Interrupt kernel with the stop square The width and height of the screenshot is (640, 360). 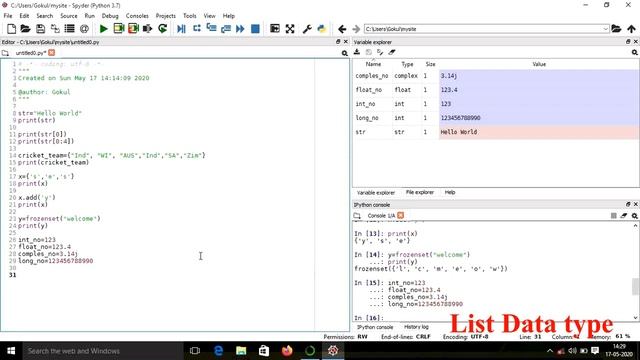click(613, 216)
